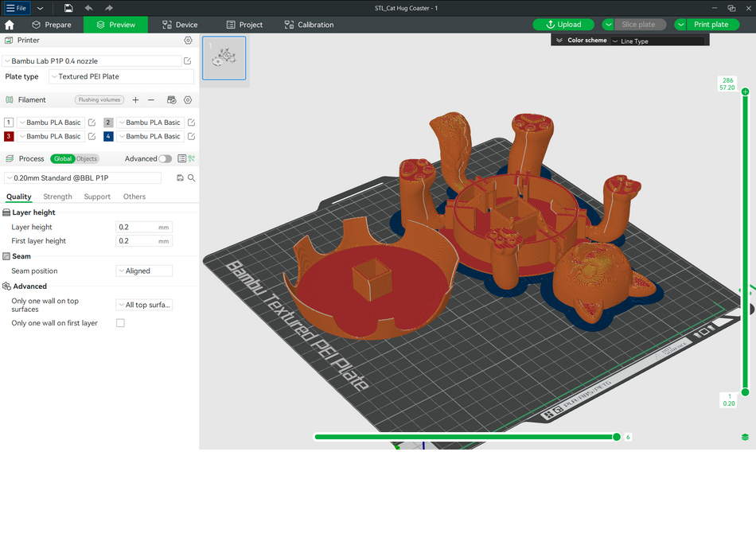Remove a filament with the minus icon
The height and width of the screenshot is (557, 756).
pyautogui.click(x=151, y=100)
